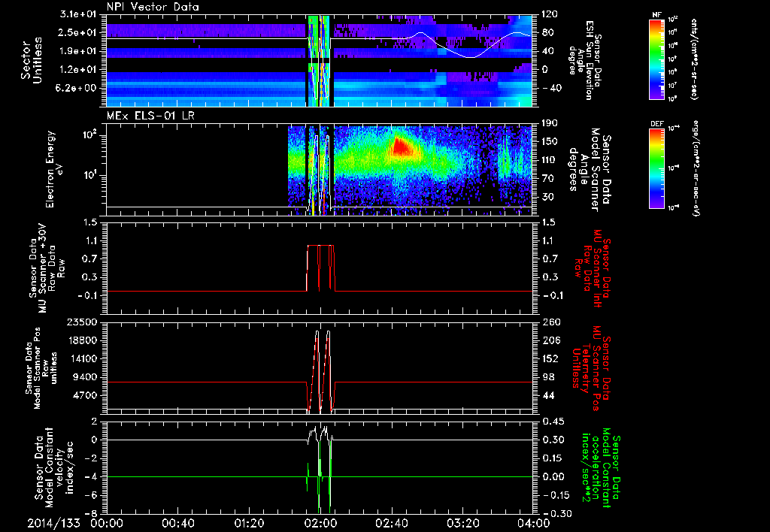Click the "2014/133" date label
The height and width of the screenshot is (532, 770).
coord(53,523)
